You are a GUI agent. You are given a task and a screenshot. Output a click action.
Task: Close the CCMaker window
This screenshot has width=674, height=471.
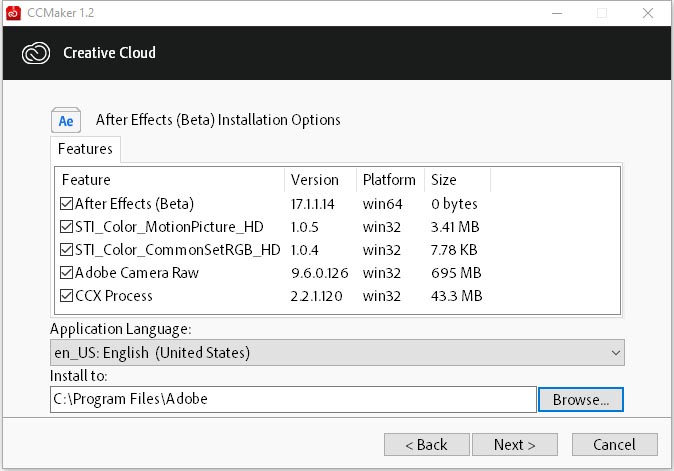pos(648,13)
